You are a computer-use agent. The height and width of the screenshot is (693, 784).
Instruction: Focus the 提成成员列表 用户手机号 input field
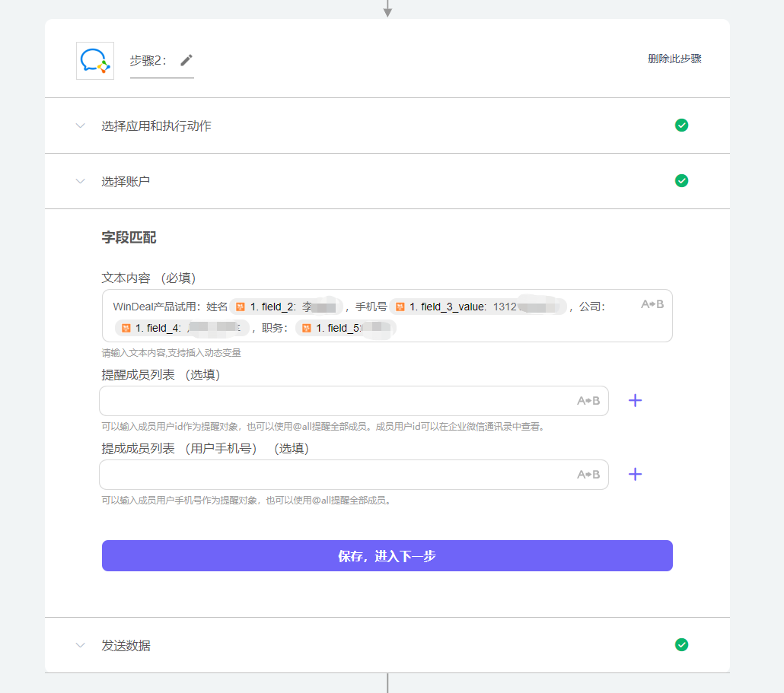tap(354, 475)
